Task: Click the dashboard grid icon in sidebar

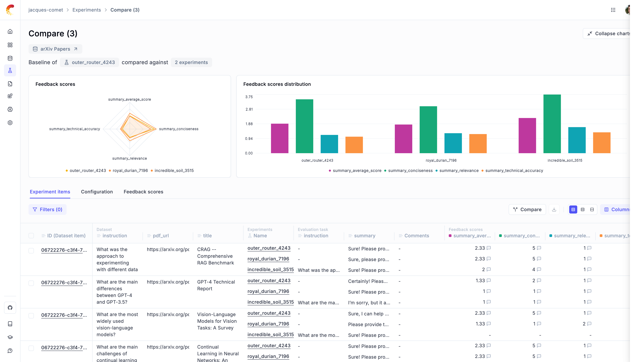Action: 10,45
